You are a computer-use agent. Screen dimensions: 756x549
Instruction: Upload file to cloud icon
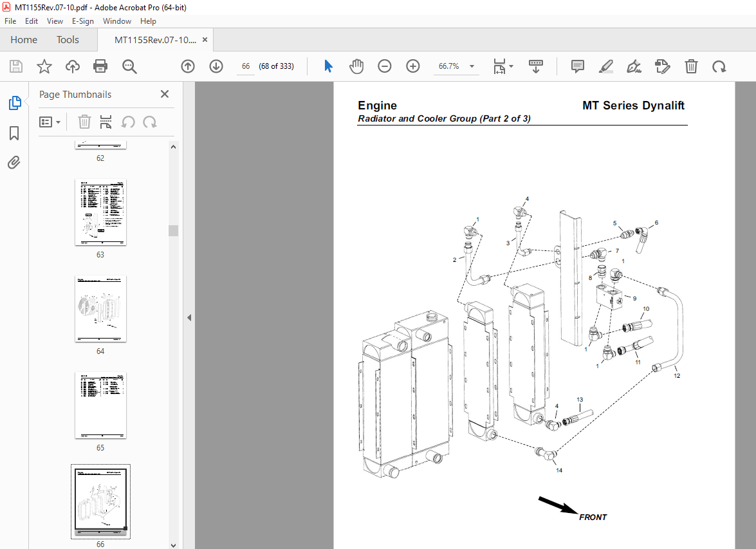[72, 66]
